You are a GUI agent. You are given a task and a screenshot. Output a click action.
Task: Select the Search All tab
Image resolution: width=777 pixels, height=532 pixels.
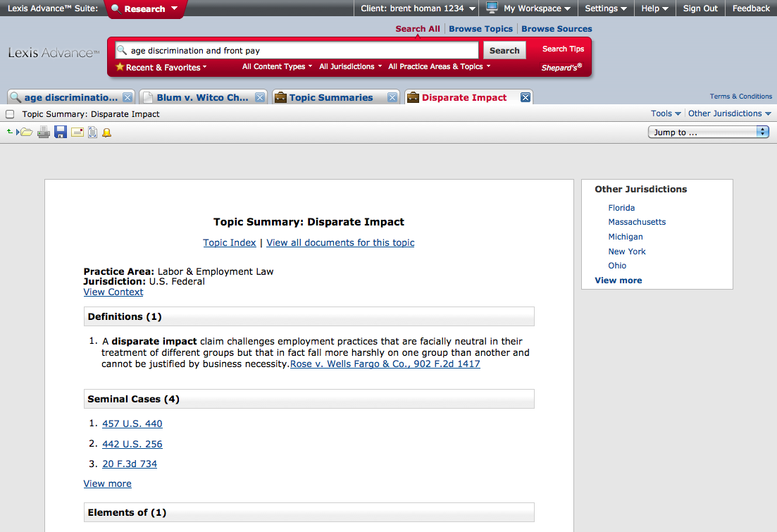(418, 29)
